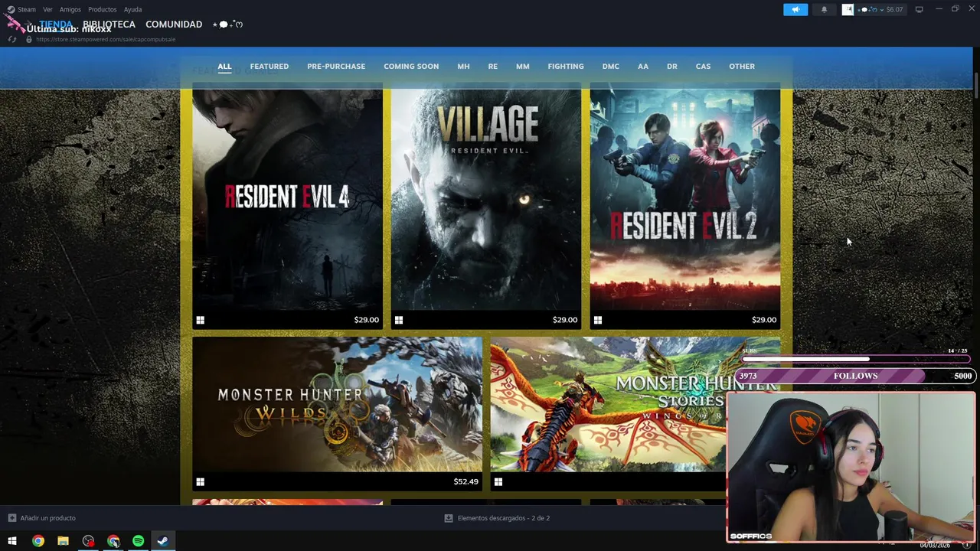Viewport: 980px width, 551px height.
Task: Select the ALL filter tab
Action: pyautogui.click(x=224, y=67)
